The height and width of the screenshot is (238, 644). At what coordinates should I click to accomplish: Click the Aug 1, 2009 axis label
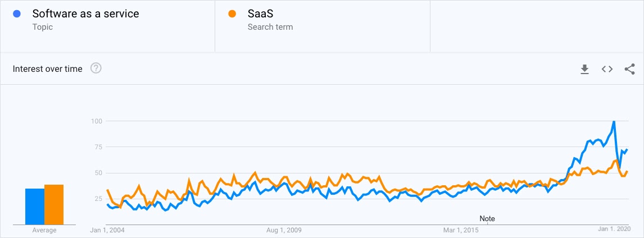click(x=284, y=230)
